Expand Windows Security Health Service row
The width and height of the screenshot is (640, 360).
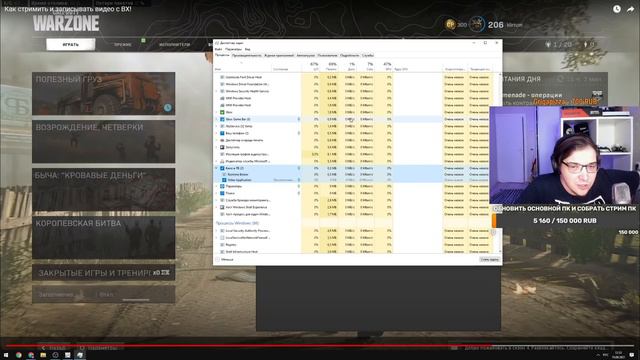(217, 91)
